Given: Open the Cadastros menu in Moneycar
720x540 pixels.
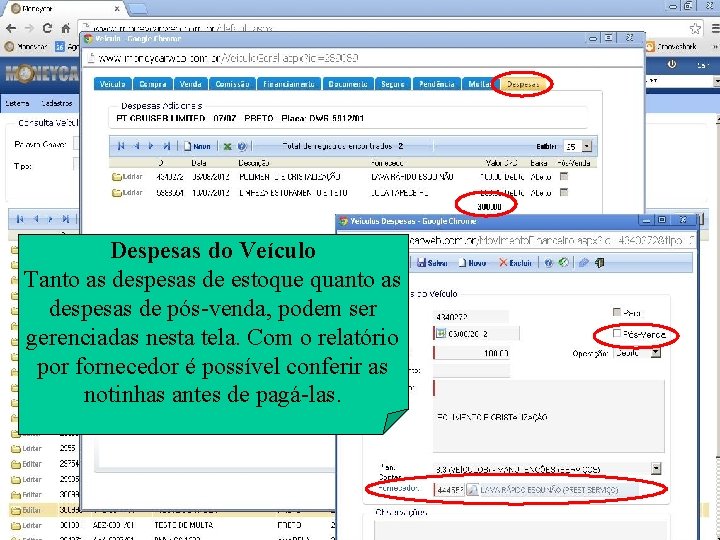Looking at the screenshot, I should [x=56, y=103].
